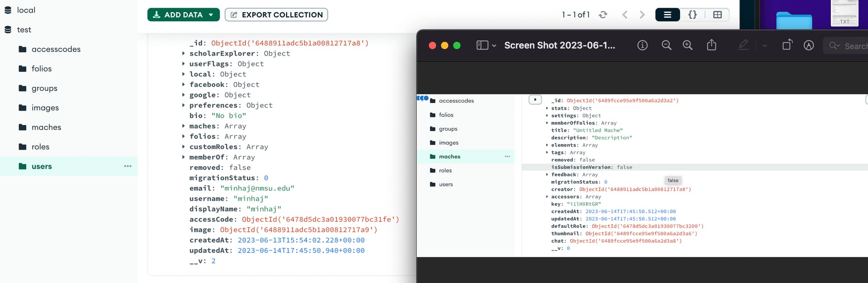
Task: Select the list view toggle
Action: 667,15
